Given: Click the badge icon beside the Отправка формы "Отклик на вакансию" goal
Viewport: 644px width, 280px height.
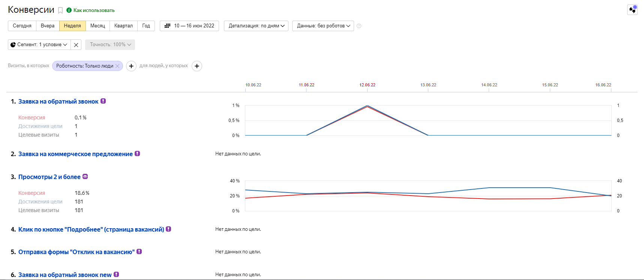Looking at the screenshot, I should (x=139, y=251).
